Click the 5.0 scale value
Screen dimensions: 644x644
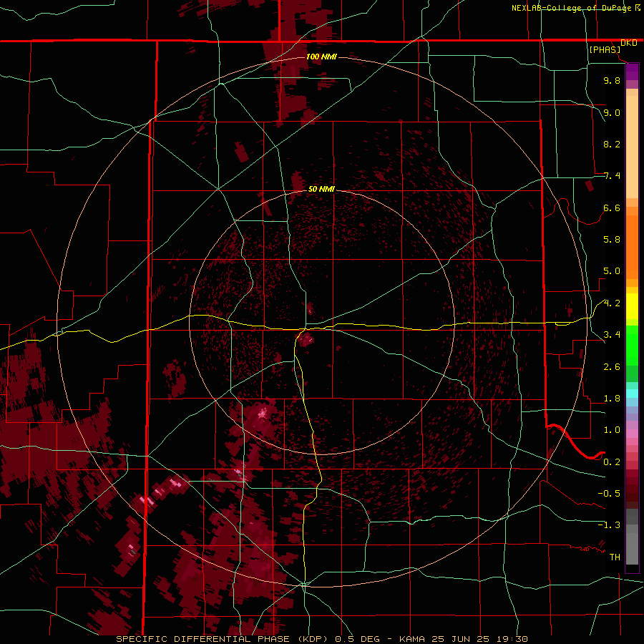(612, 271)
